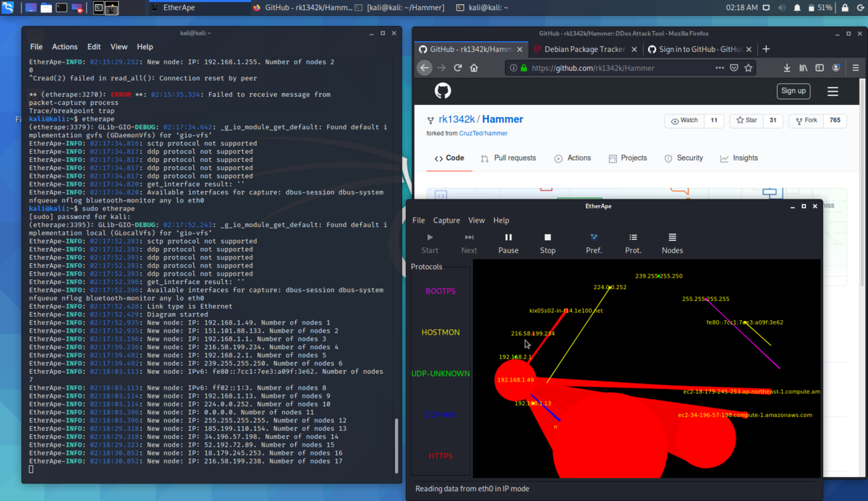Open the GitHub Actions tab
This screenshot has width=868, height=501.
[x=573, y=158]
